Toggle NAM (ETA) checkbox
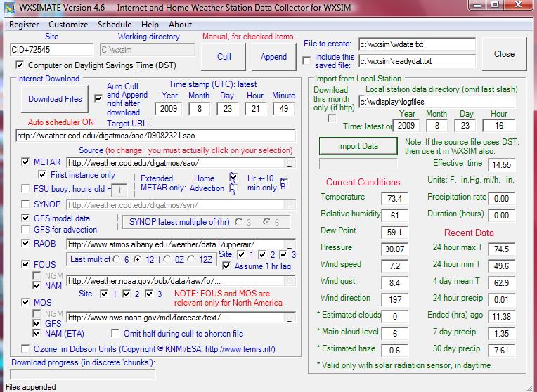 point(37,333)
